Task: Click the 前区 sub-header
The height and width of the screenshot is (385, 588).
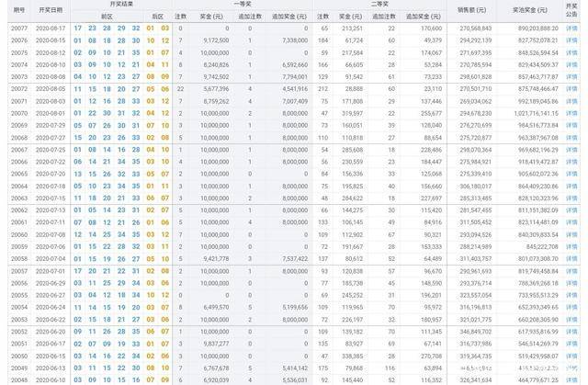Action: [107, 17]
